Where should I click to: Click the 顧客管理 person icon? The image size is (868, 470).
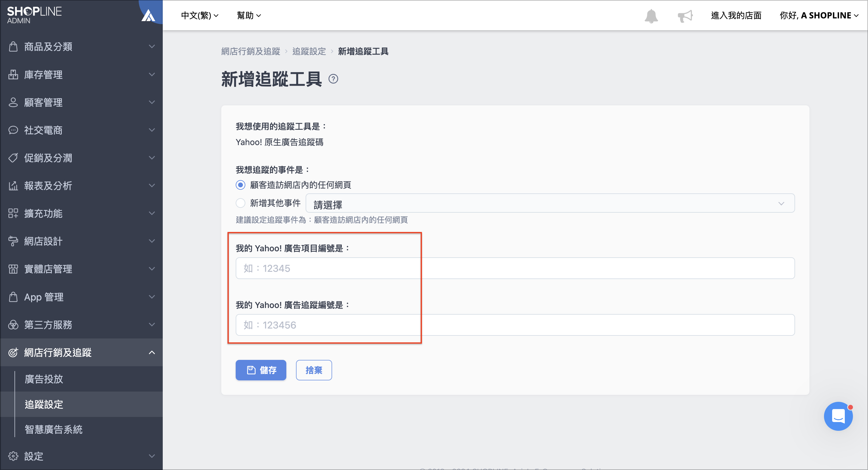pyautogui.click(x=13, y=102)
